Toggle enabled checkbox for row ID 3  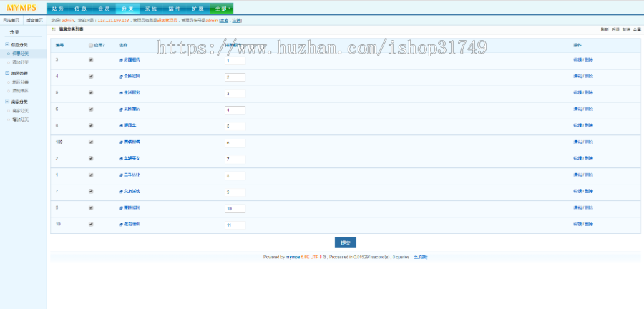[x=91, y=60]
